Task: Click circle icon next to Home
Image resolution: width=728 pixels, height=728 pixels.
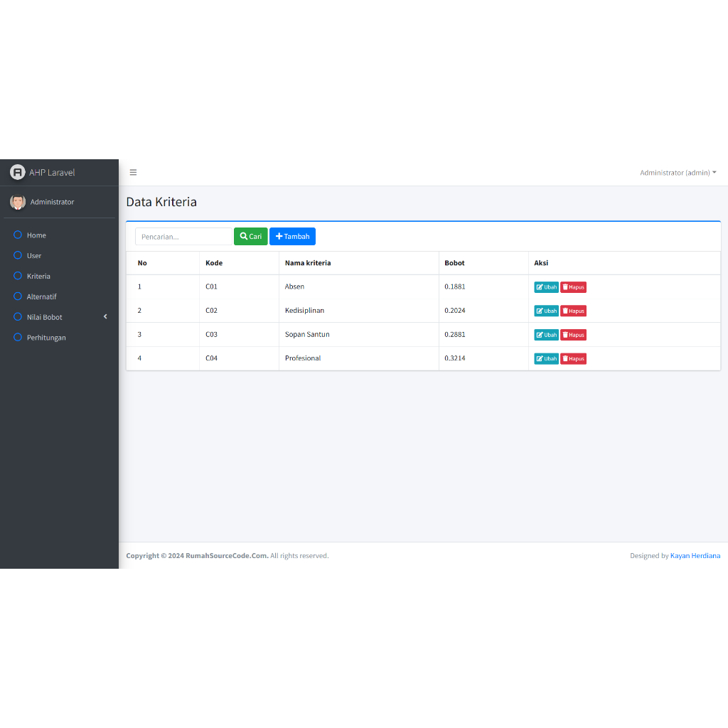Action: point(18,235)
